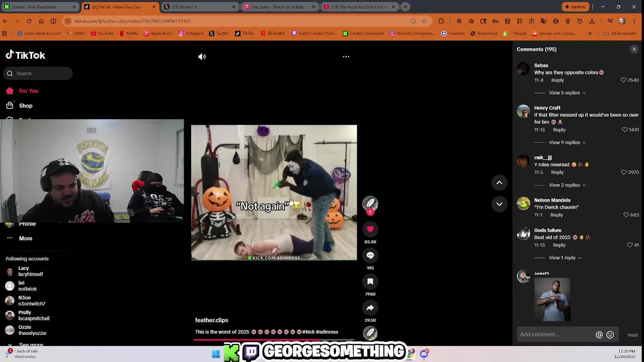Reload the page with the refresh icon

tap(29, 21)
